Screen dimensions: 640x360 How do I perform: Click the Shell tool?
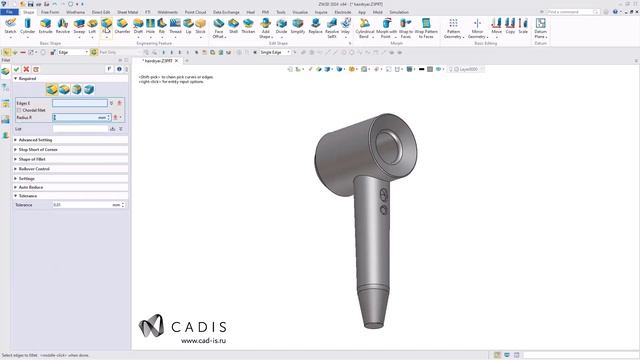click(x=233, y=26)
